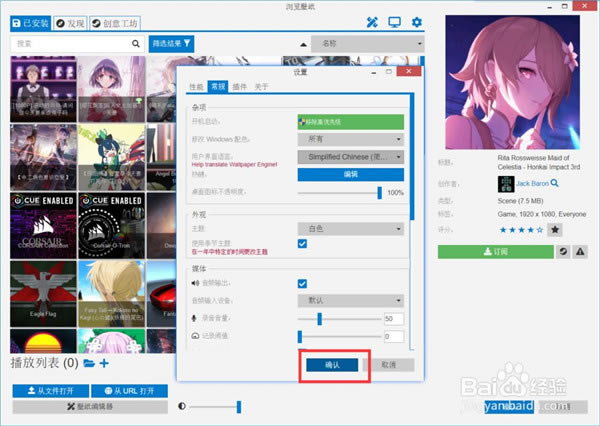This screenshot has height=426, width=600.
Task: Switch to the Installed tab
Action: pos(30,23)
